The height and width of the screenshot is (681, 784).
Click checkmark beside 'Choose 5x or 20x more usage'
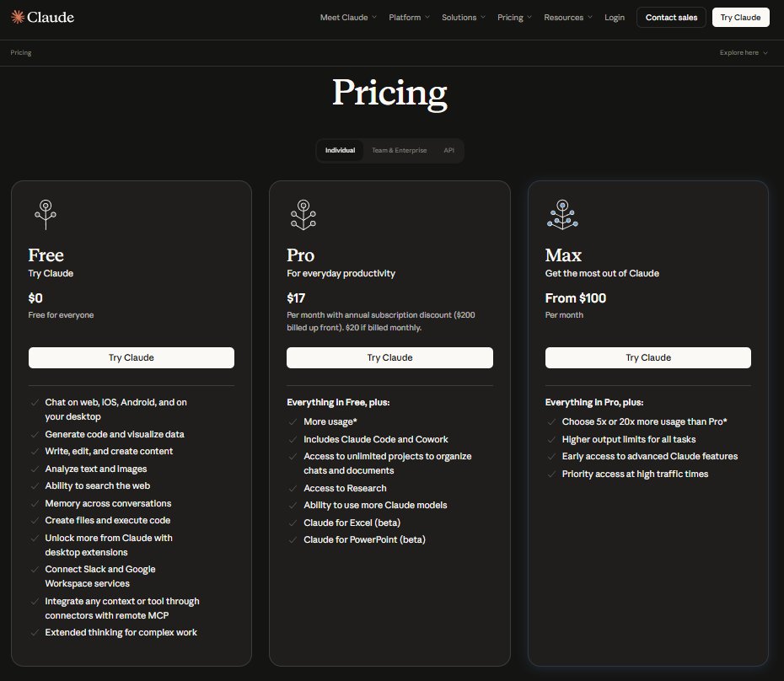point(551,422)
